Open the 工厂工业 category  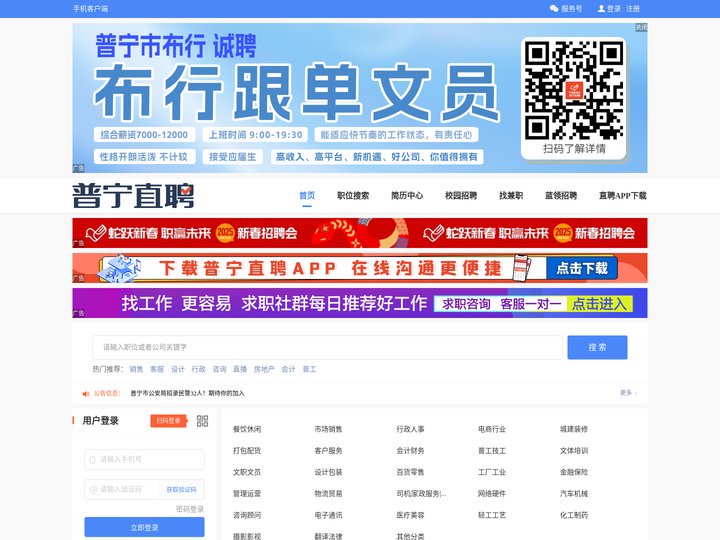(x=492, y=472)
